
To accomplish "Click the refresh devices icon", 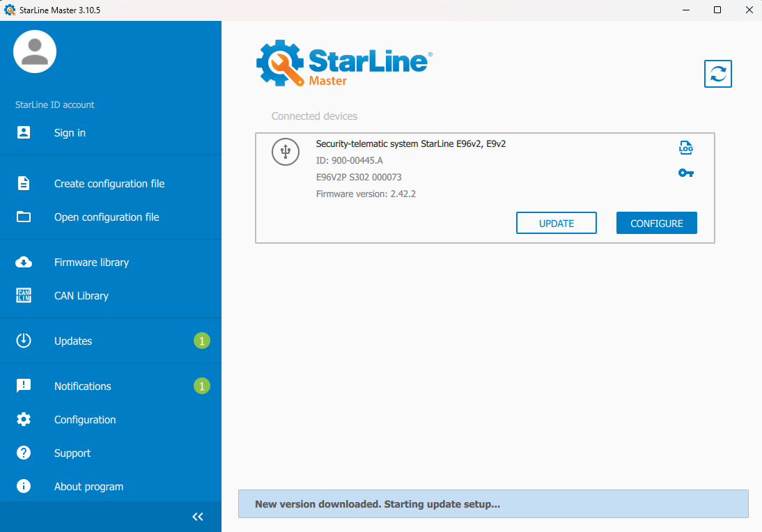I will coord(718,74).
